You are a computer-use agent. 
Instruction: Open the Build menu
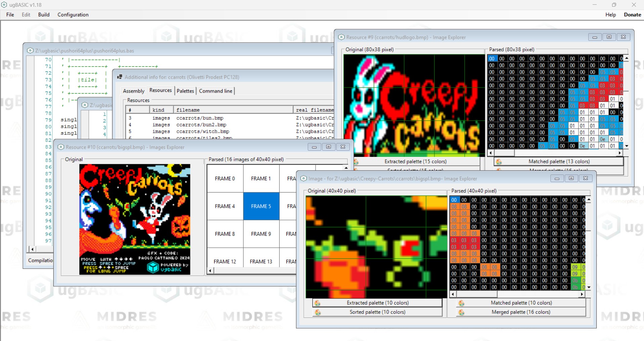(44, 15)
